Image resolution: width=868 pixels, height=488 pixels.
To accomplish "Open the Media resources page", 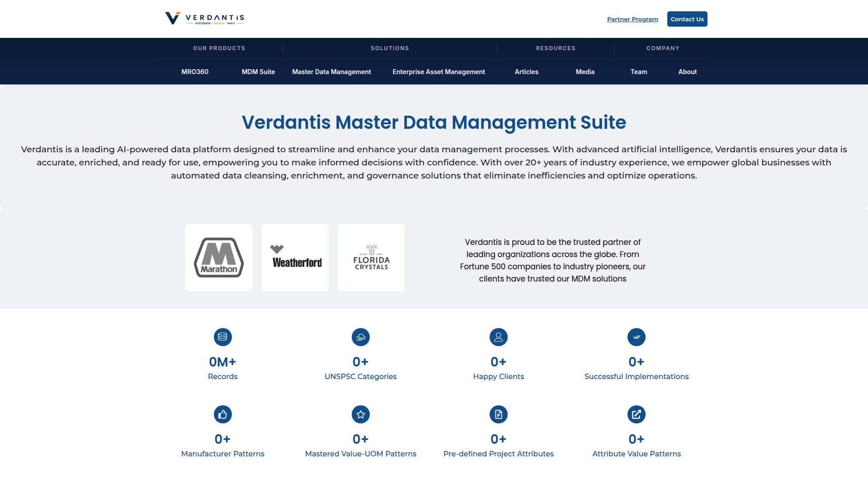I will point(585,72).
